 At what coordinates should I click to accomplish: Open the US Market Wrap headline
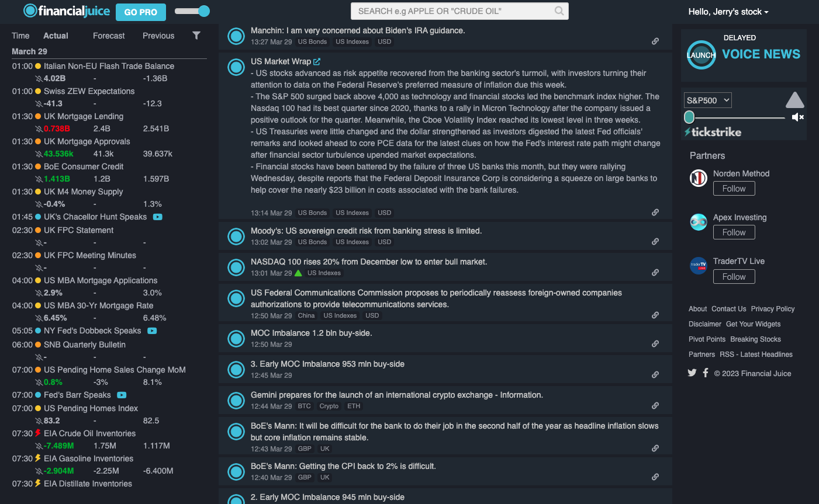[x=281, y=61]
